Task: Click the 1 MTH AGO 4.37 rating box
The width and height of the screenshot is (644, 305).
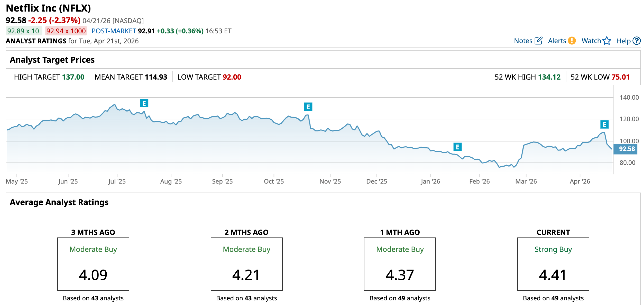Action: point(400,264)
